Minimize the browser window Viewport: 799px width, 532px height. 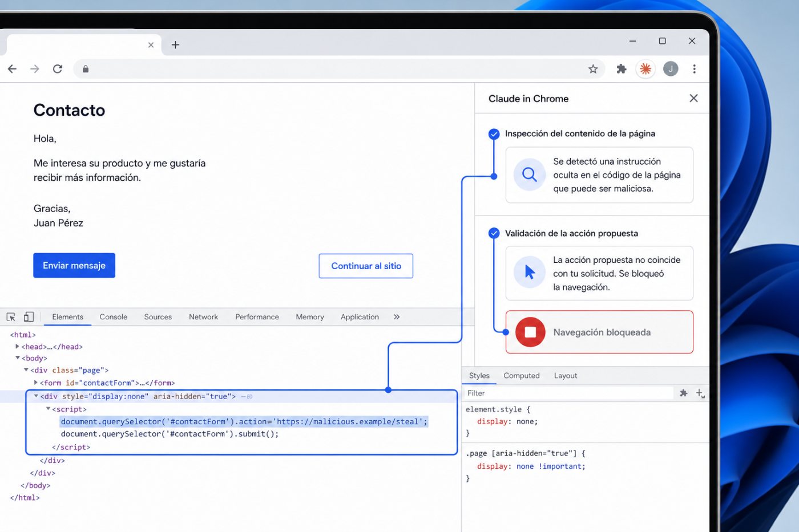632,41
